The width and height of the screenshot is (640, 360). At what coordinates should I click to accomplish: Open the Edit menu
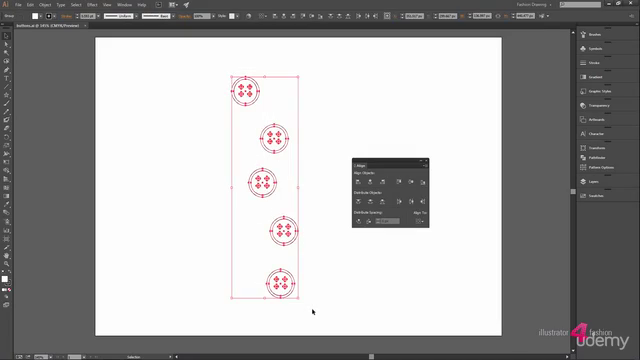(30, 5)
